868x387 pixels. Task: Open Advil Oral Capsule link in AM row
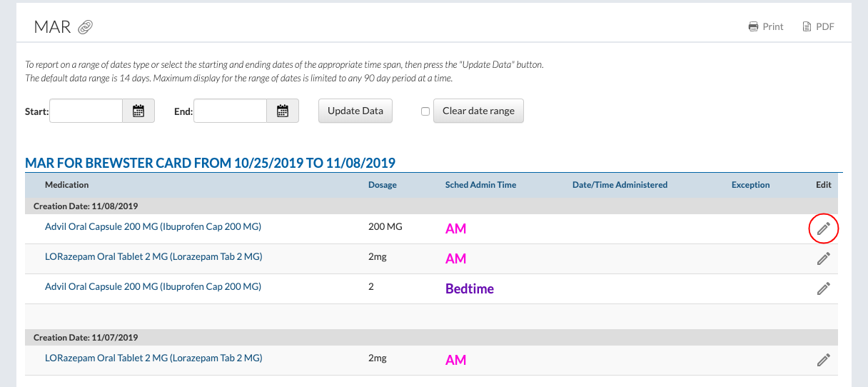coord(153,227)
